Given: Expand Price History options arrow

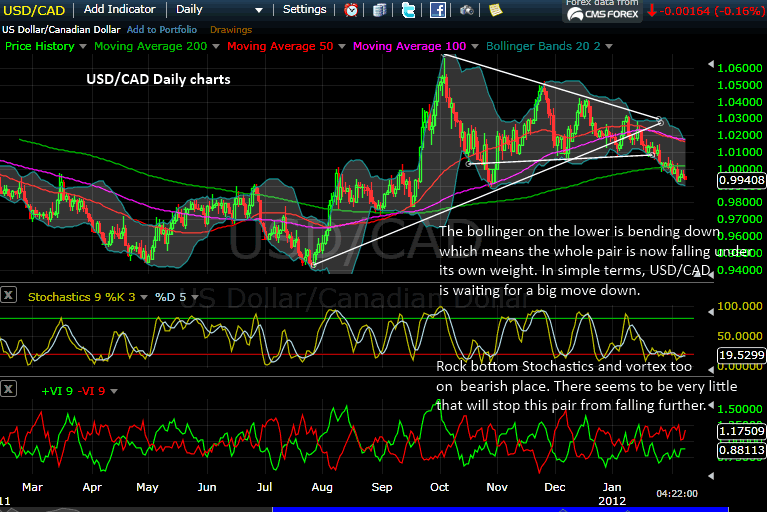Looking at the screenshot, I should coord(82,47).
